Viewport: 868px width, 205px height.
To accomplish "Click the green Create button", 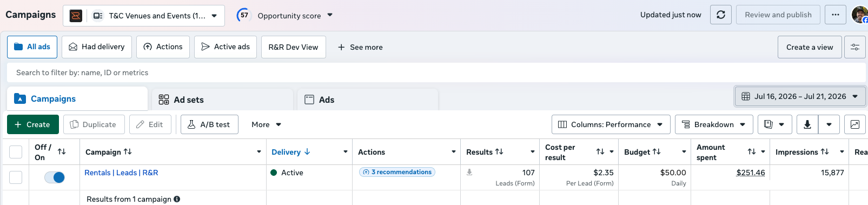I will [32, 124].
